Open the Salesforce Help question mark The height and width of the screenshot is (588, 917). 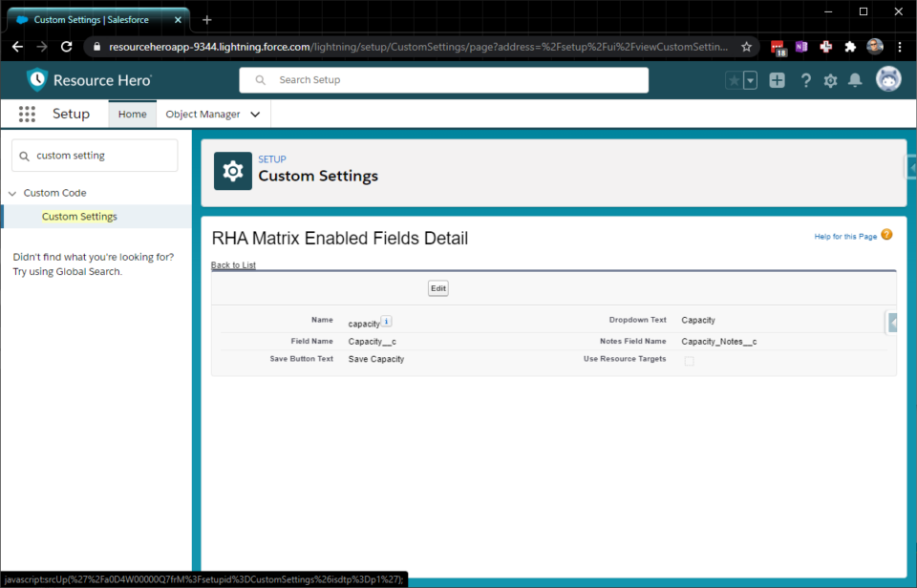coord(806,80)
